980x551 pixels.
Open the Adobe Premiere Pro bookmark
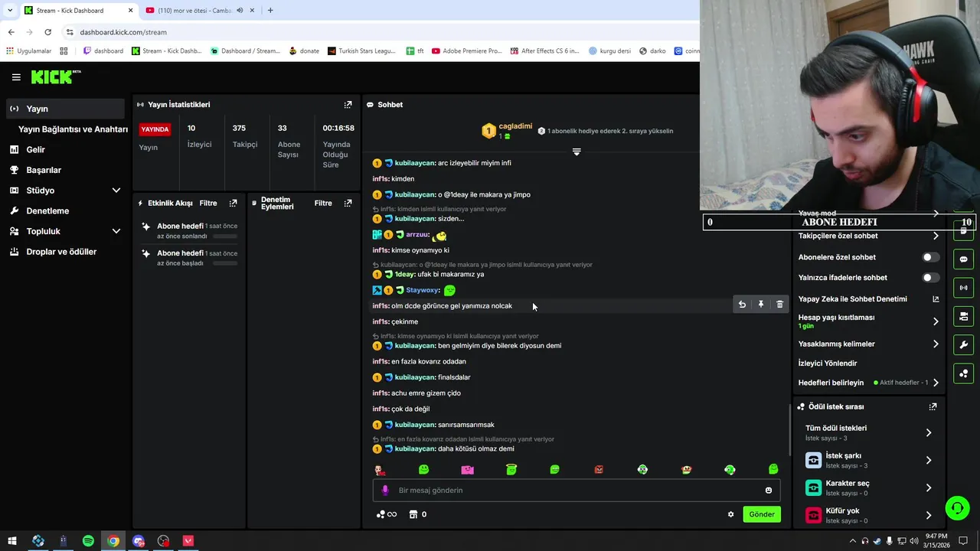click(x=466, y=51)
